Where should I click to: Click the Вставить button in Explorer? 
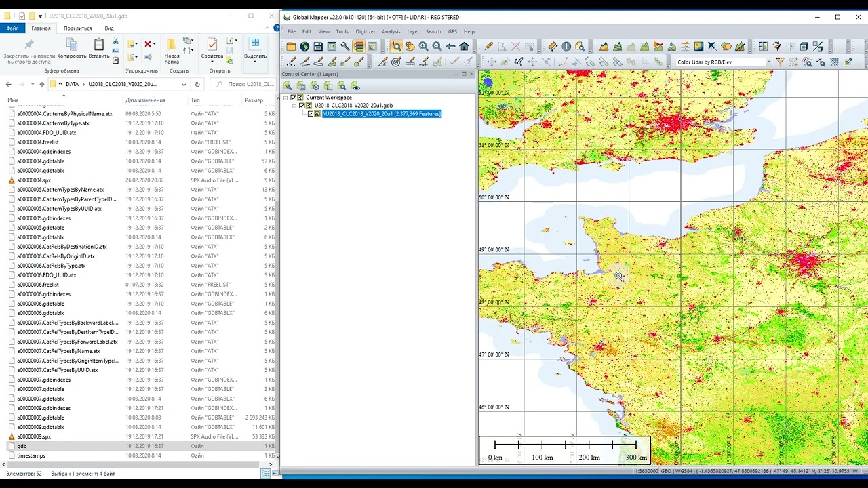pos(99,49)
